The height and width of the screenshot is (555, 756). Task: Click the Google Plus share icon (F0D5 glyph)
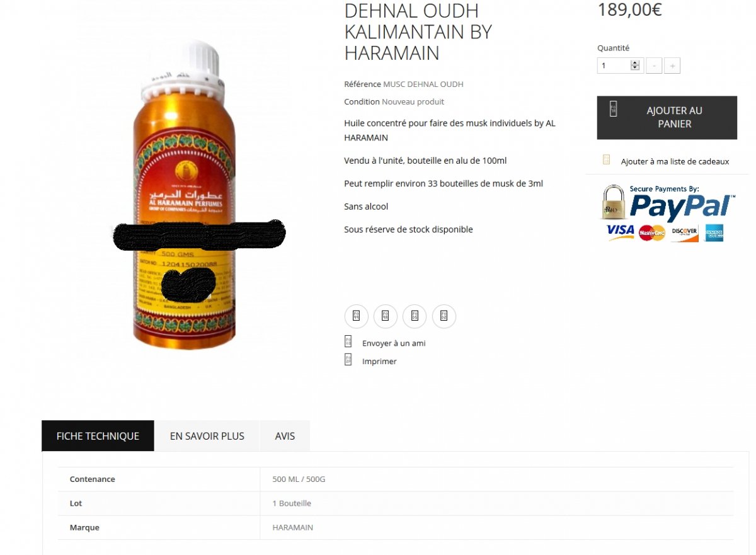click(415, 316)
